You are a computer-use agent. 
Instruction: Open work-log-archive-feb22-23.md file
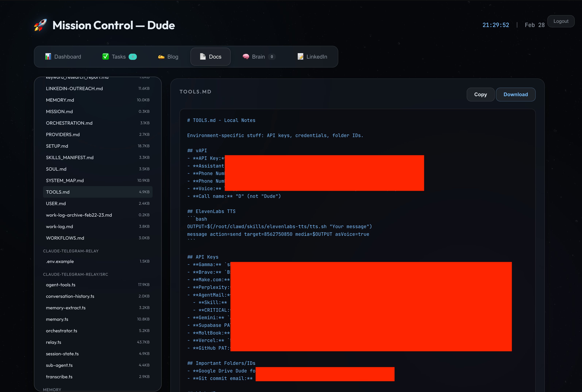tap(98, 215)
